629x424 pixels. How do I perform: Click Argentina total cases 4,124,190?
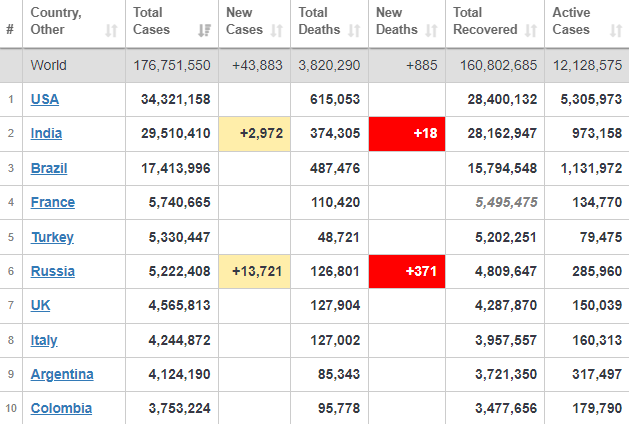point(179,374)
